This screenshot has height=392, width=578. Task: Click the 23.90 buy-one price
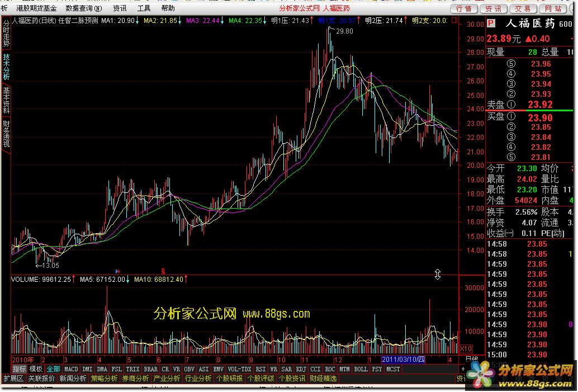point(540,117)
